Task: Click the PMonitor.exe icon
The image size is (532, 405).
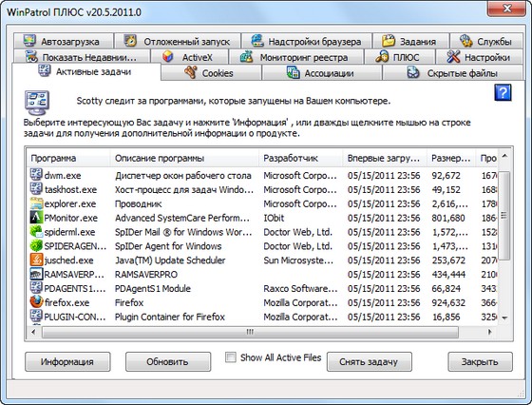Action: (36, 218)
